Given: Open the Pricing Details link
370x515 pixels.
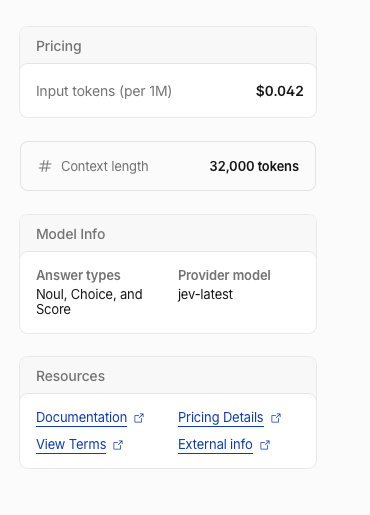Looking at the screenshot, I should point(221,418).
